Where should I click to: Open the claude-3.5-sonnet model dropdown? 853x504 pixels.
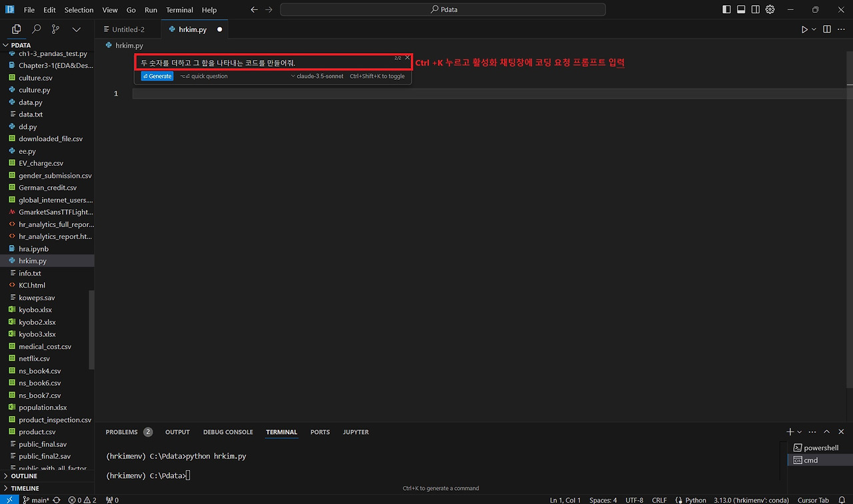pos(317,76)
